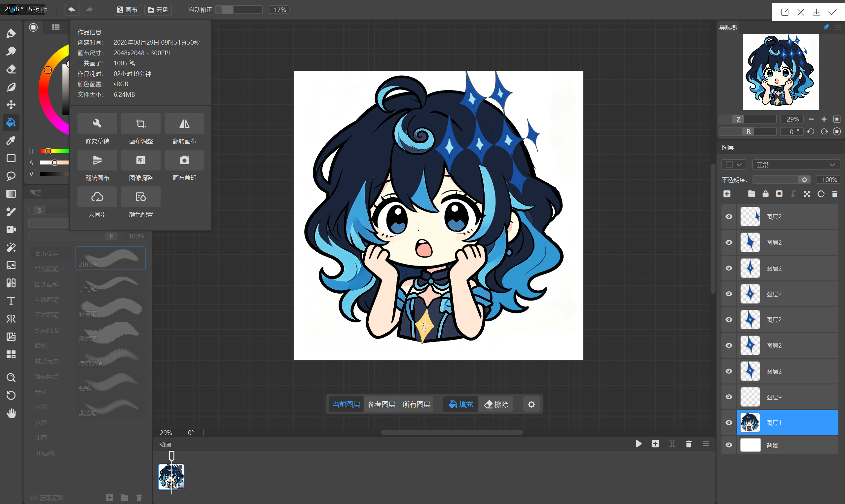The image size is (845, 504).
Task: Add a new animation frame
Action: [x=655, y=444]
